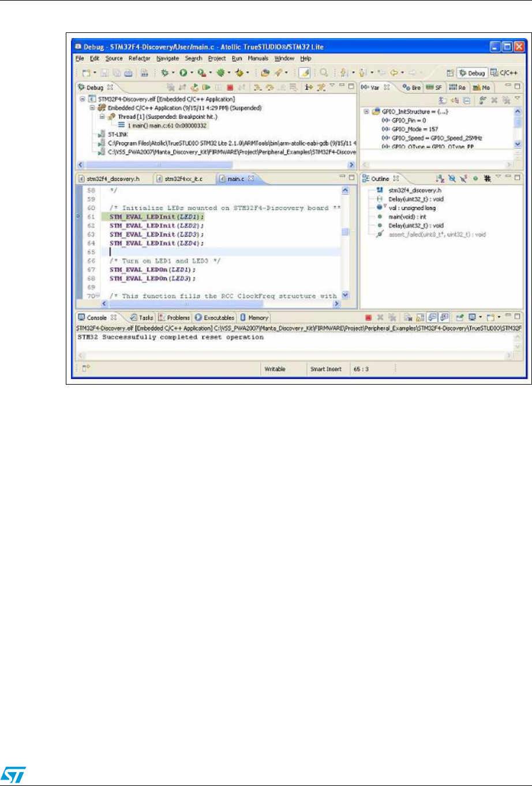Viewport: 532px width, 786px height.
Task: Open the Manuals menu
Action: [258, 58]
